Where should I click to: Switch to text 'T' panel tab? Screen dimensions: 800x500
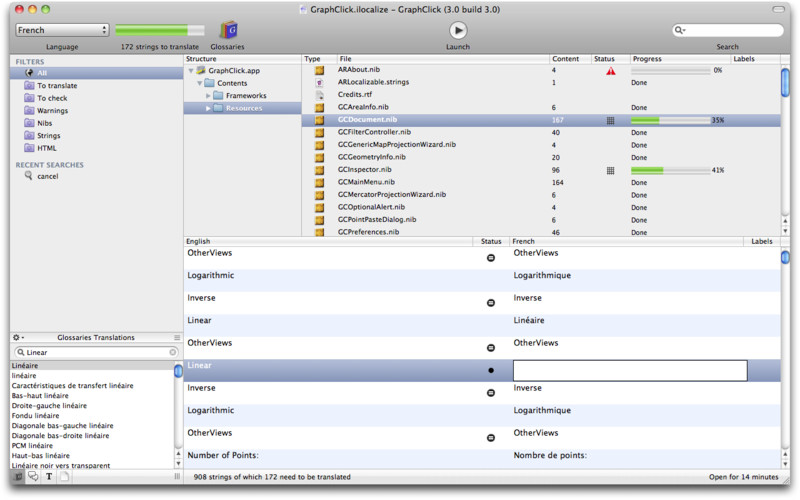[x=49, y=477]
